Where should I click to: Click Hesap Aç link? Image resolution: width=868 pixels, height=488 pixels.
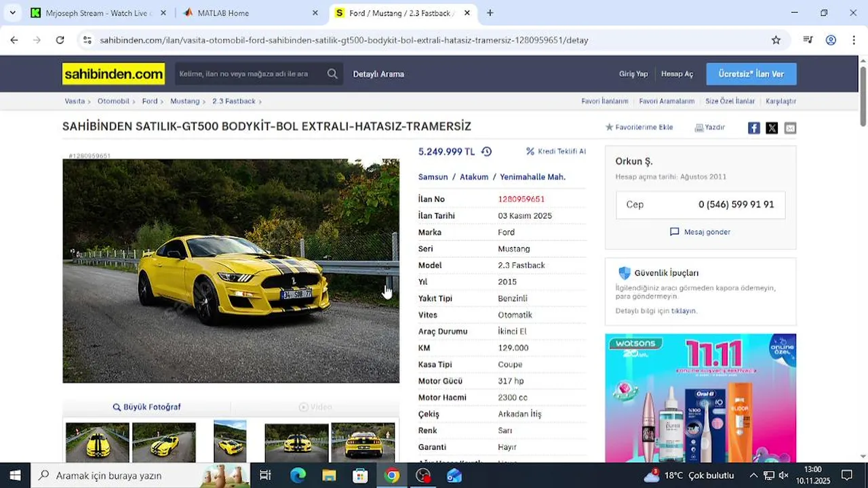point(677,74)
